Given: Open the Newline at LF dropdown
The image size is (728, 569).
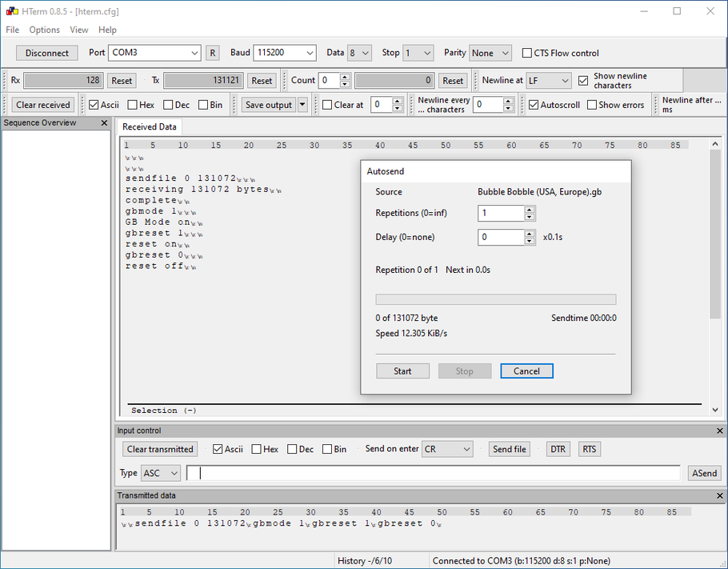Looking at the screenshot, I should 549,81.
